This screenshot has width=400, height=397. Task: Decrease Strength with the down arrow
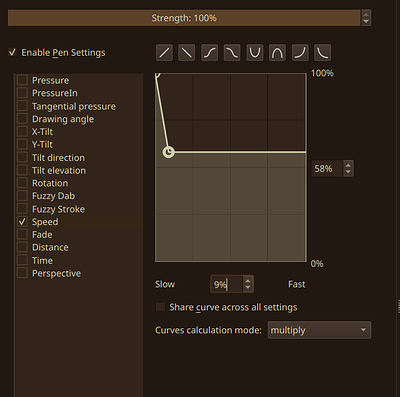point(366,22)
